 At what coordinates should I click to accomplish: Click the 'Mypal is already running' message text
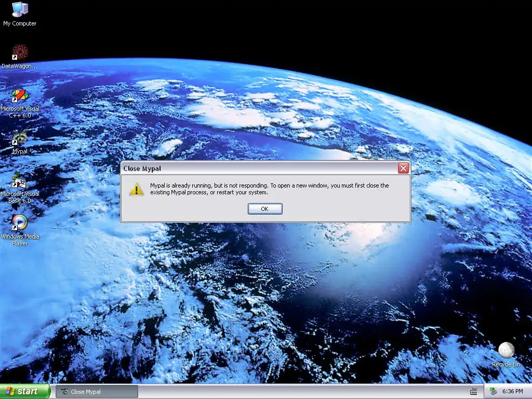pyautogui.click(x=270, y=189)
